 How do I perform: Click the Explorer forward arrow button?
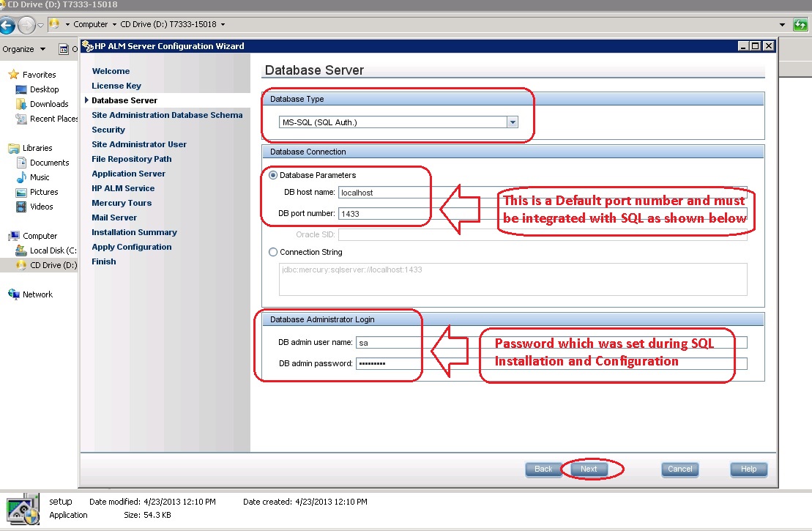click(26, 24)
